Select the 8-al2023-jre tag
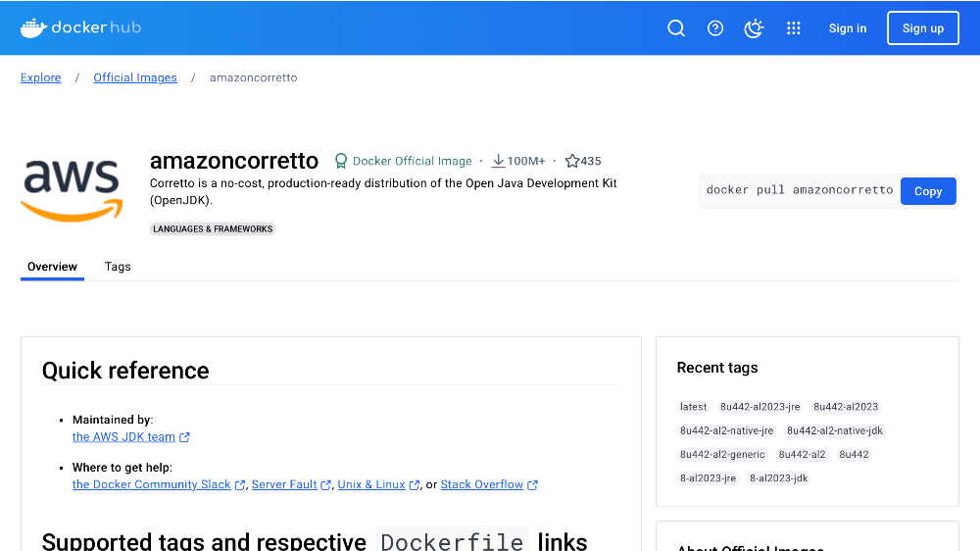The width and height of the screenshot is (980, 551). tap(709, 477)
